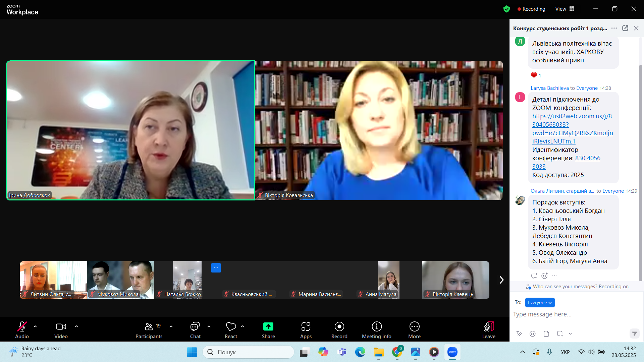Select Литвин Ольга participant thumbnail
Viewport: 644px width, 362px height.
pos(53,280)
